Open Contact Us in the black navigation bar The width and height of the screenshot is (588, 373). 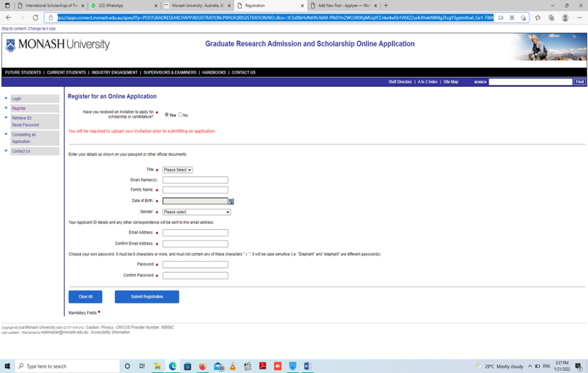[243, 73]
